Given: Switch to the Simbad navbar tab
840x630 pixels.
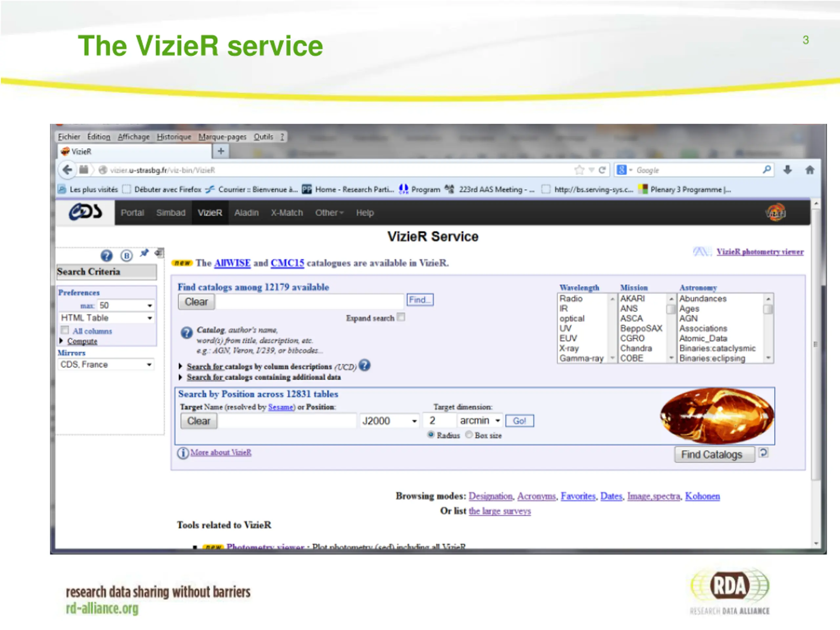Looking at the screenshot, I should pos(171,213).
